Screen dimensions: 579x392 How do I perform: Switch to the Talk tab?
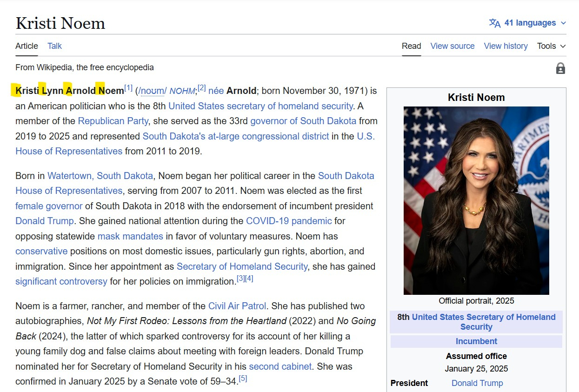click(54, 46)
